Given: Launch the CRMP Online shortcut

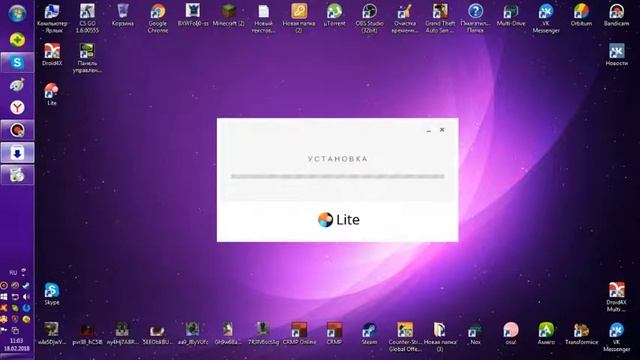Looking at the screenshot, I should (299, 333).
